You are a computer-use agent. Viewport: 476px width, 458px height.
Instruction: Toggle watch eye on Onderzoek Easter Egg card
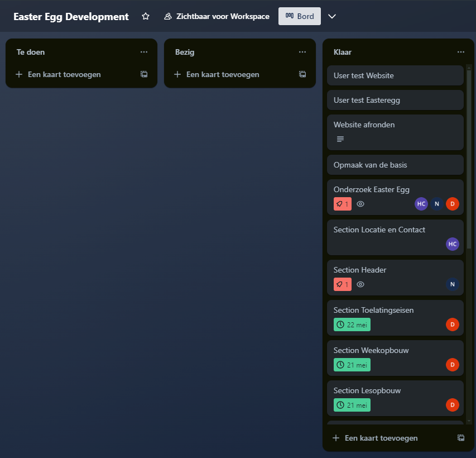[x=360, y=204]
